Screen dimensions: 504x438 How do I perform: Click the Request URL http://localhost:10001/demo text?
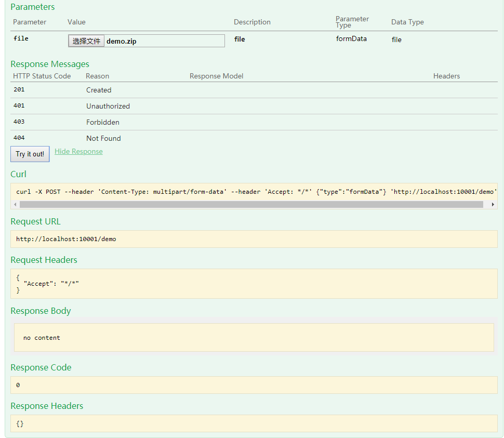pos(66,239)
